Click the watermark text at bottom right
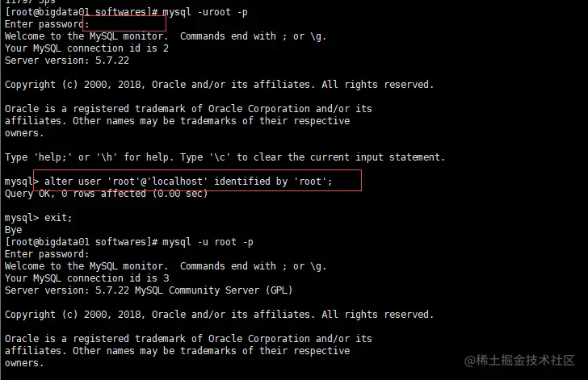588x380 pixels. 519,360
